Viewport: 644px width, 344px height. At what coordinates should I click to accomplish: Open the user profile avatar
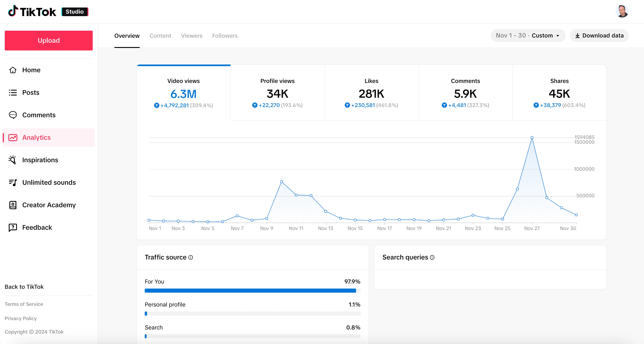click(x=622, y=11)
